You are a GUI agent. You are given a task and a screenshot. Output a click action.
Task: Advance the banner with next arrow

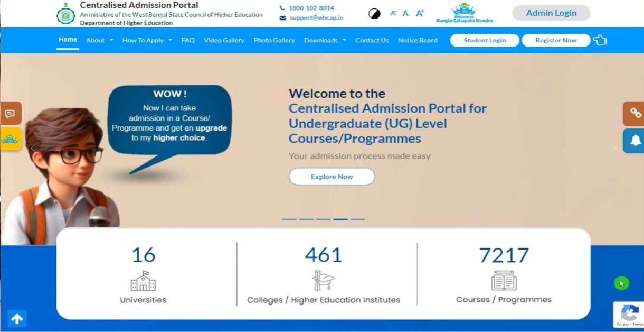point(614,149)
